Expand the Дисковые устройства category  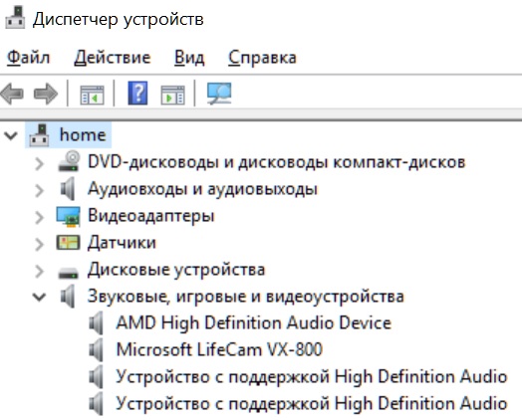coord(39,271)
